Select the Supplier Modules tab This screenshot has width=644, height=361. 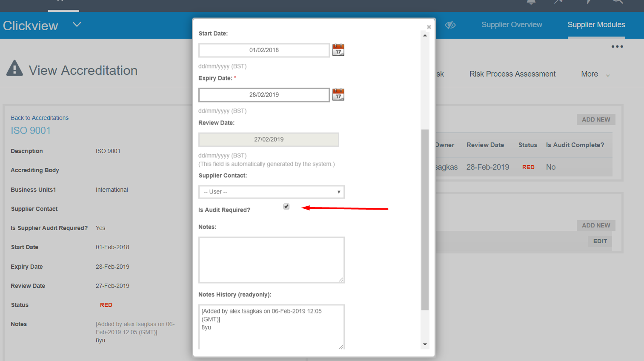point(596,25)
